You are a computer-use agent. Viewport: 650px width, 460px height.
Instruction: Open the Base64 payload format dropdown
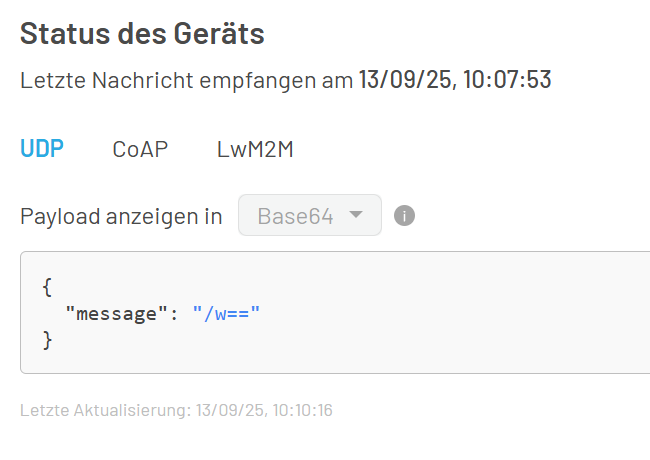(310, 215)
